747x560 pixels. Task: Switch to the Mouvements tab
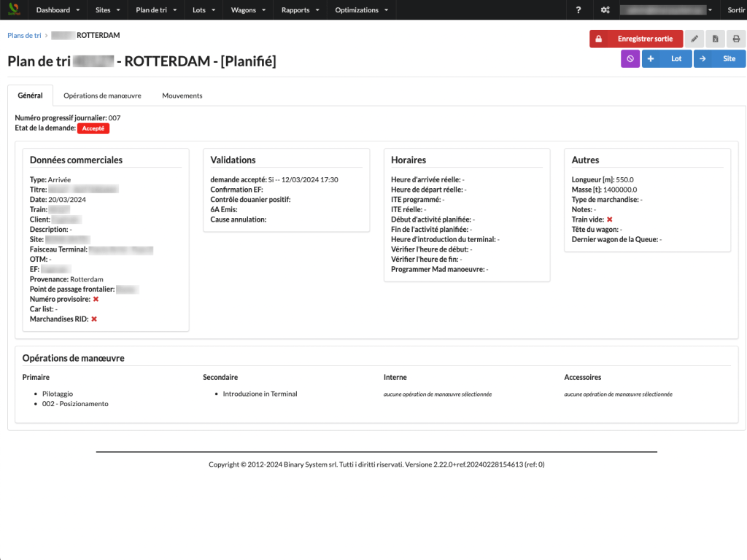tap(182, 96)
